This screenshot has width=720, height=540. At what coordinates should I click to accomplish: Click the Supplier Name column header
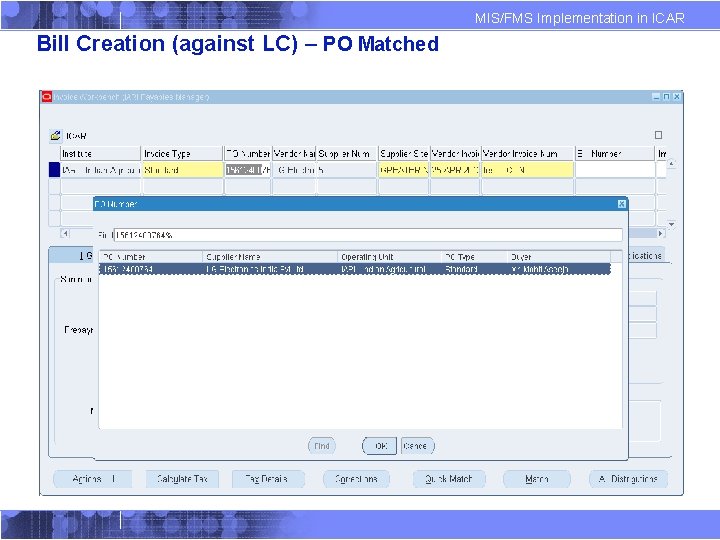[x=270, y=257]
